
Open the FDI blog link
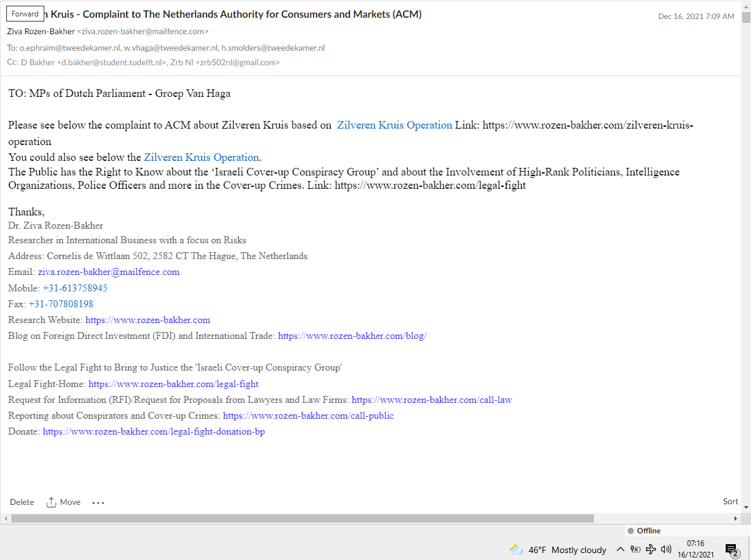coord(352,336)
